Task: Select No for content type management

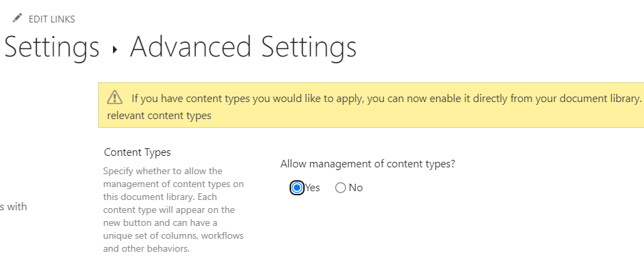Action: (x=341, y=188)
